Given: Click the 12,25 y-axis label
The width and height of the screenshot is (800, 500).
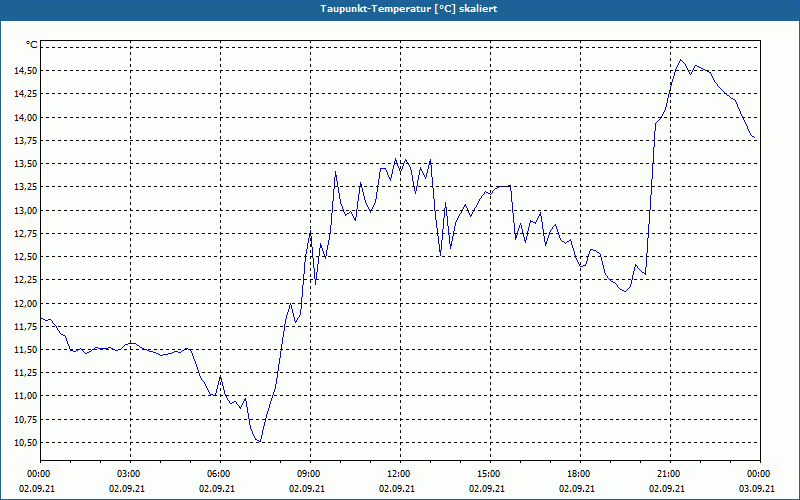Looking at the screenshot, I should [x=25, y=280].
